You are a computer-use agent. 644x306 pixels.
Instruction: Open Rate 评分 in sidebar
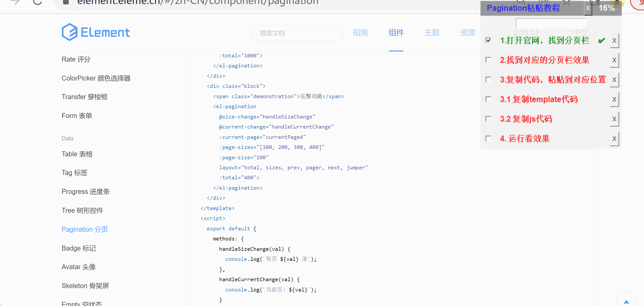click(76, 59)
